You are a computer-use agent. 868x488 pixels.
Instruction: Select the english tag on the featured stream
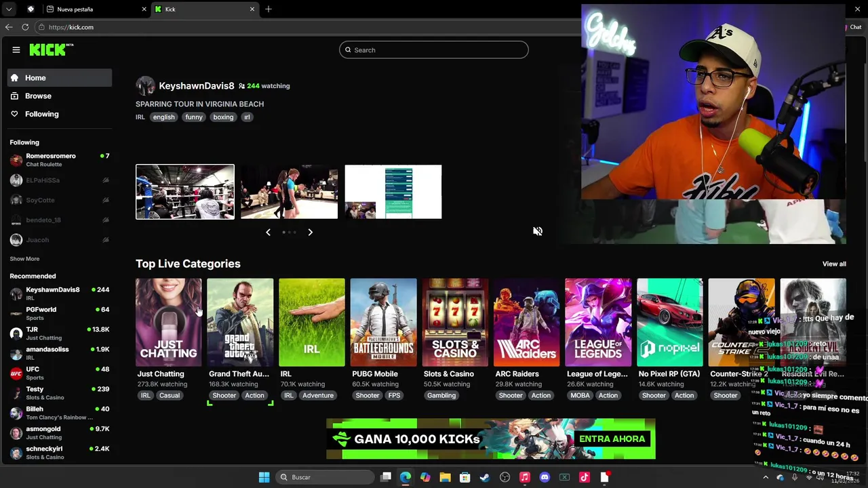click(x=163, y=117)
